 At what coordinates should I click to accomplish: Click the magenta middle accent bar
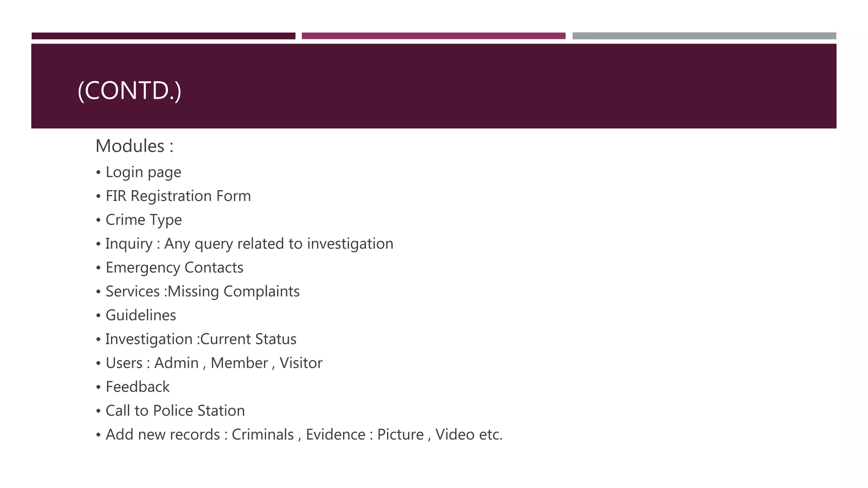tap(434, 36)
